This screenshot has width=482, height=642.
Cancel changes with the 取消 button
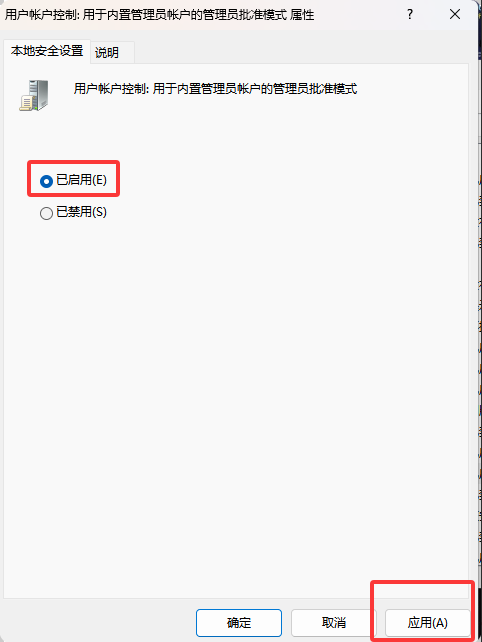[334, 623]
